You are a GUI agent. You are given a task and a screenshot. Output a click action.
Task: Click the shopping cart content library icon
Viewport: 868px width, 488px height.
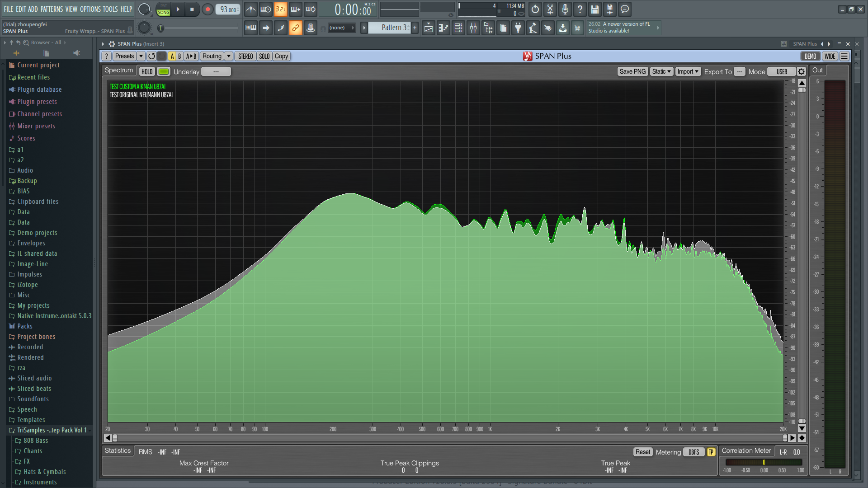click(577, 28)
